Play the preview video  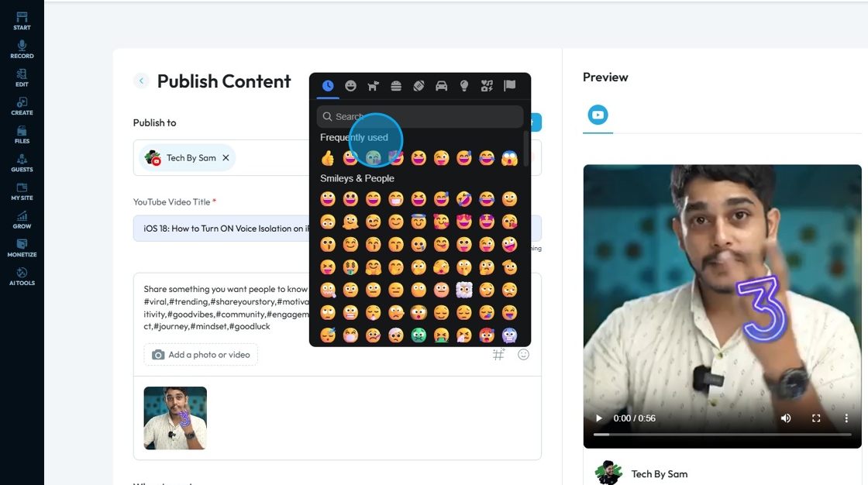click(598, 418)
